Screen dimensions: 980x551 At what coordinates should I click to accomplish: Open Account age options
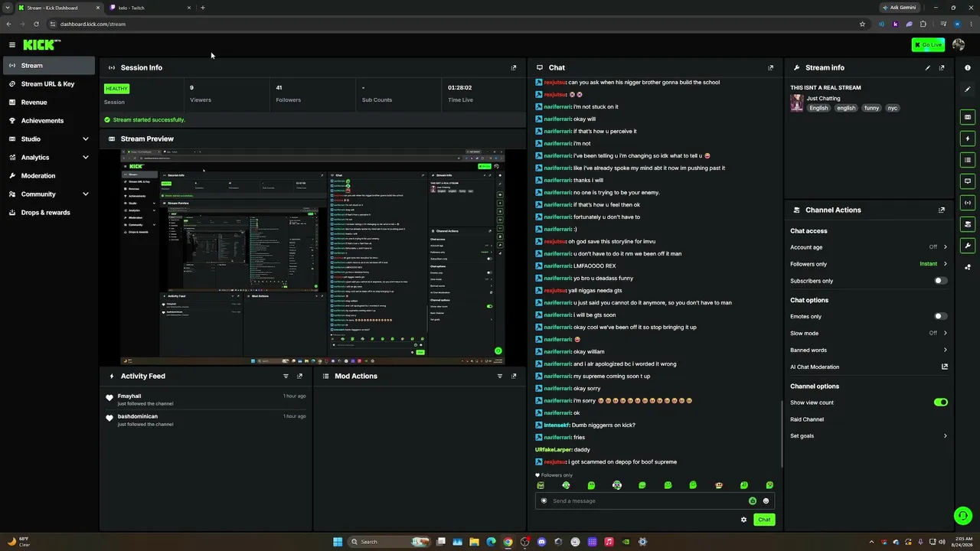[x=869, y=247]
